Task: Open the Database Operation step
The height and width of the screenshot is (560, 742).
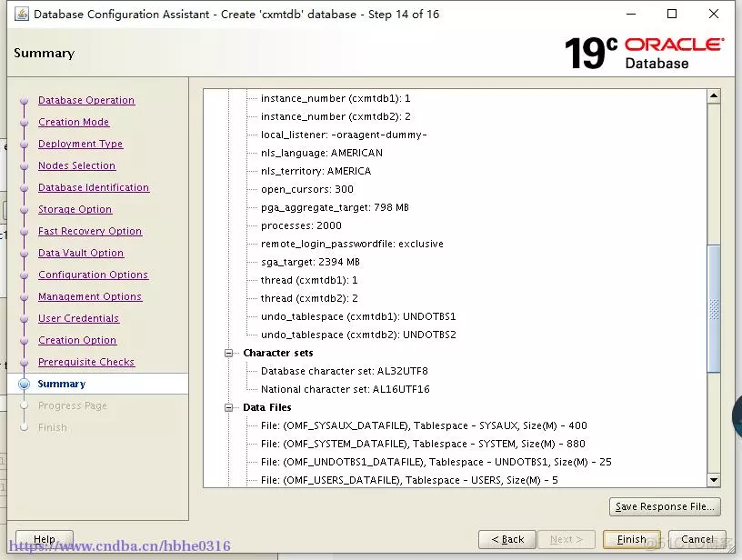Action: pos(86,100)
